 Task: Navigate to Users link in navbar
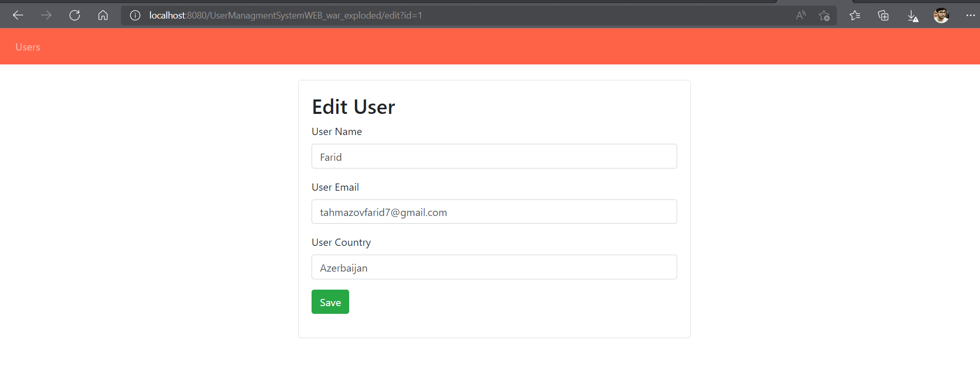28,47
